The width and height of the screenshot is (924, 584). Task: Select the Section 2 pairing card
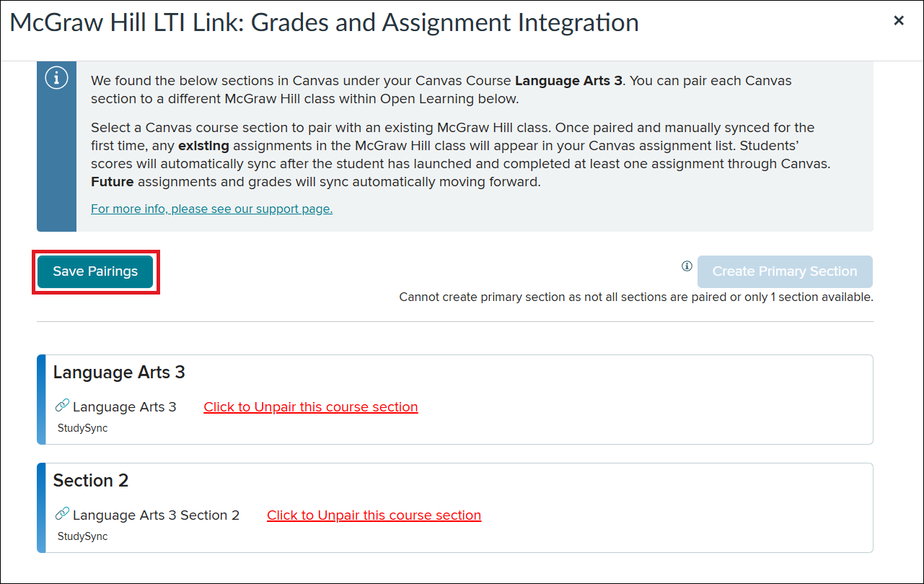(455, 507)
